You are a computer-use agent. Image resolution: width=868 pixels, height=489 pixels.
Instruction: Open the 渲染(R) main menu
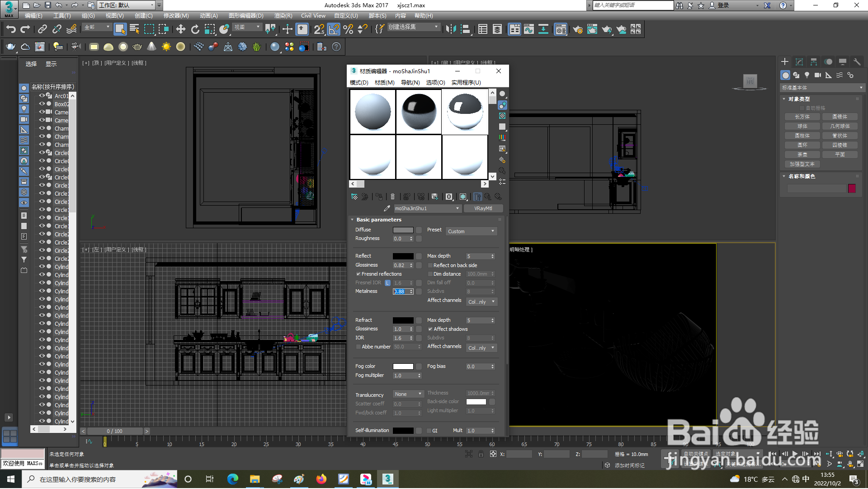(283, 16)
